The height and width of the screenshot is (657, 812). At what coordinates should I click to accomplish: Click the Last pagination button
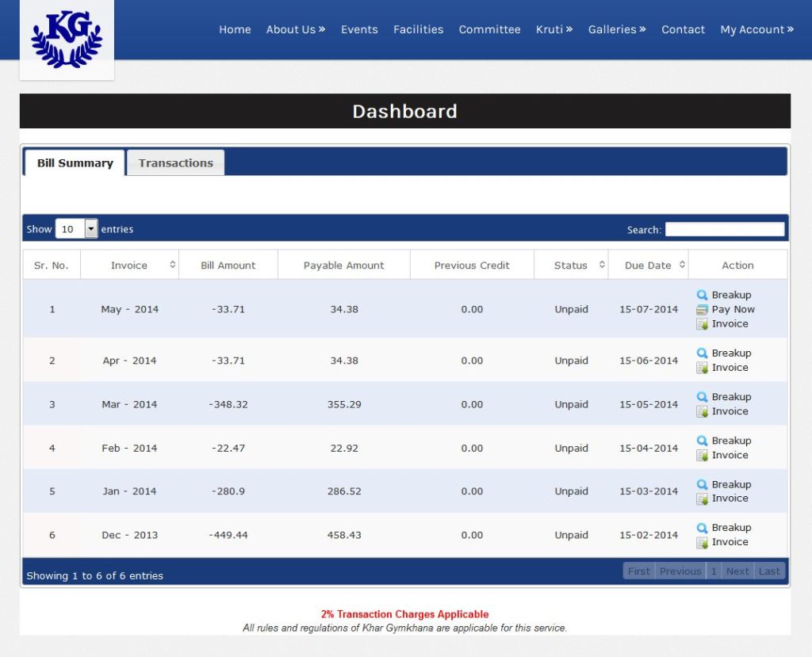point(769,571)
